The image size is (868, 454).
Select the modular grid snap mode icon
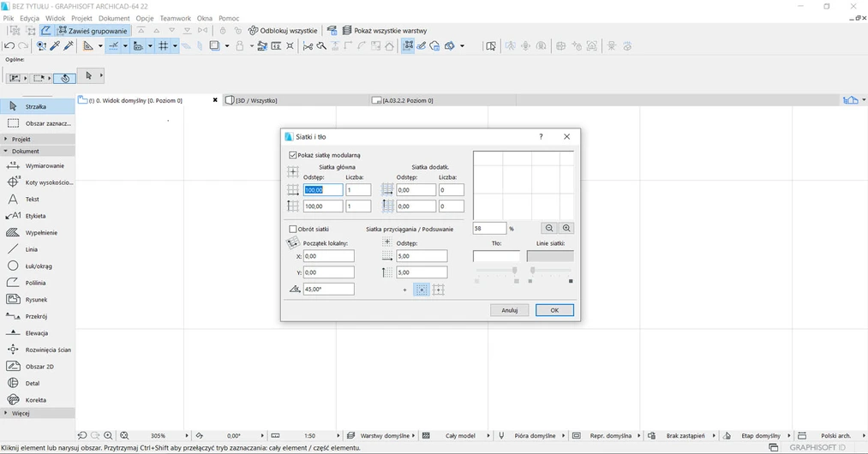[x=439, y=290]
